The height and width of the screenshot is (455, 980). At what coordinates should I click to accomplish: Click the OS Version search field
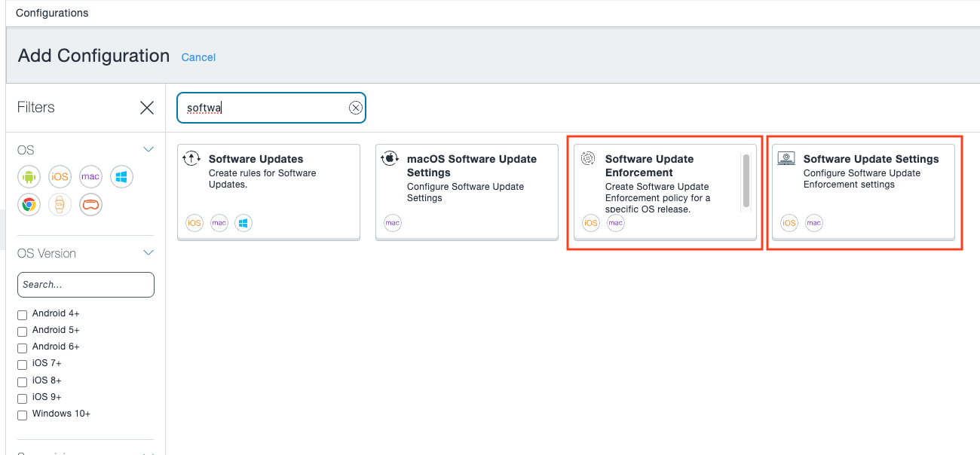pyautogui.click(x=85, y=285)
